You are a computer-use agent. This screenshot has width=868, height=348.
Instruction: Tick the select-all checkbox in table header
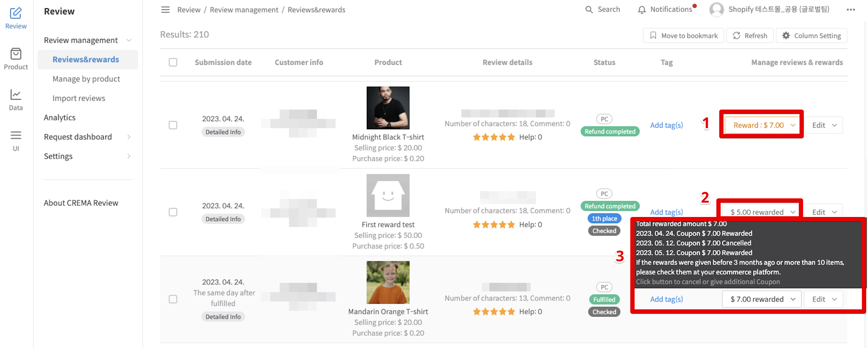pyautogui.click(x=173, y=62)
